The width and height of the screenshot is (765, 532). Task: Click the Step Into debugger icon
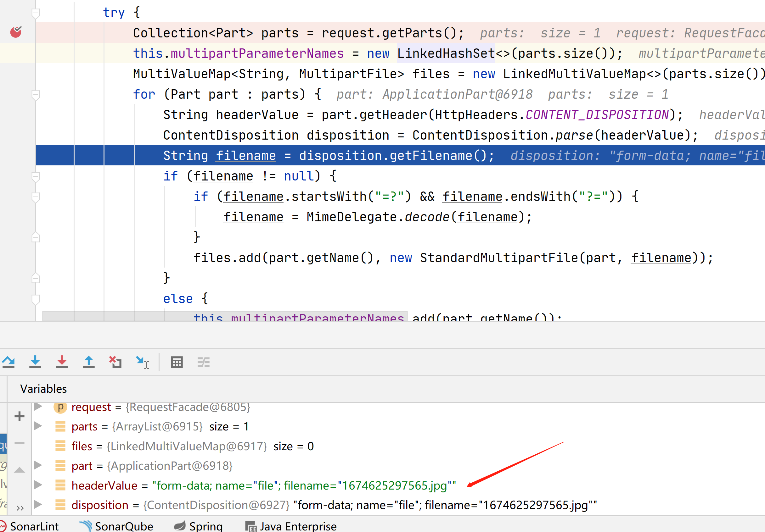point(35,362)
